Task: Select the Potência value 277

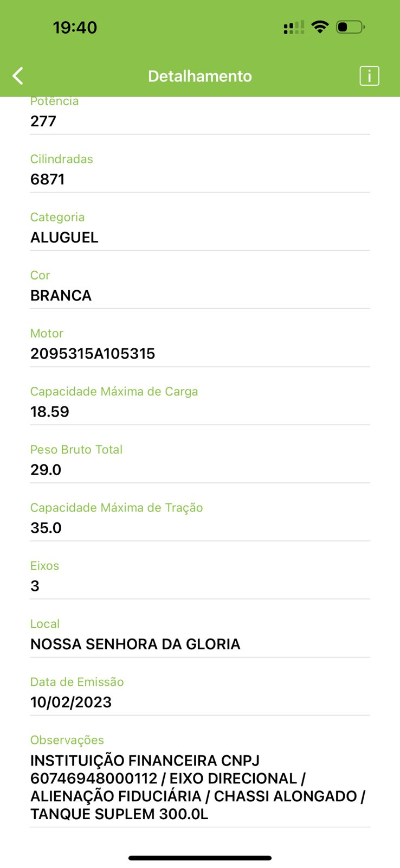Action: (x=43, y=121)
